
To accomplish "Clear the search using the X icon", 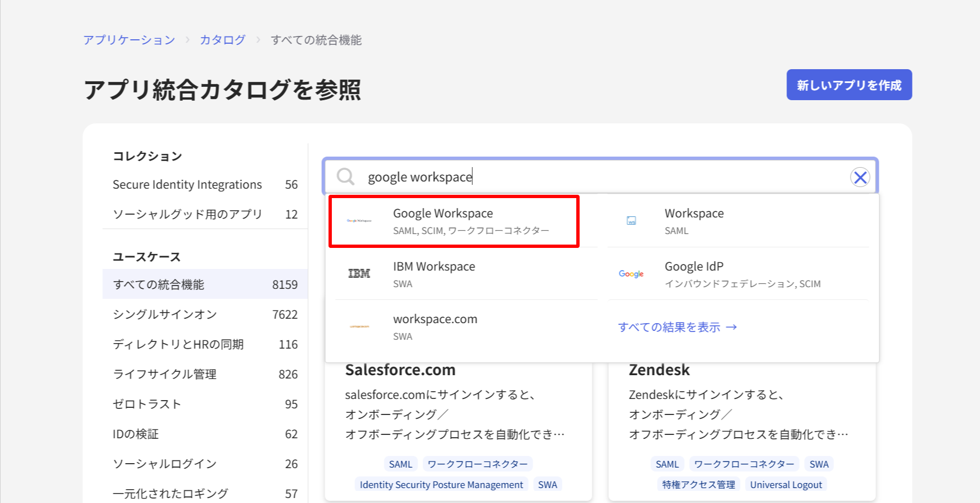I will click(861, 177).
